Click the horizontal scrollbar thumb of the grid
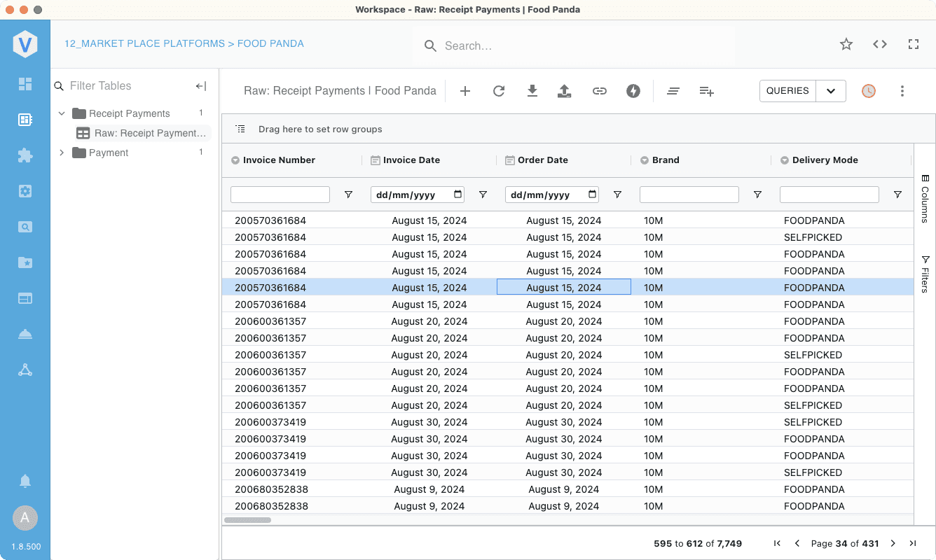The width and height of the screenshot is (936, 560). [247, 520]
